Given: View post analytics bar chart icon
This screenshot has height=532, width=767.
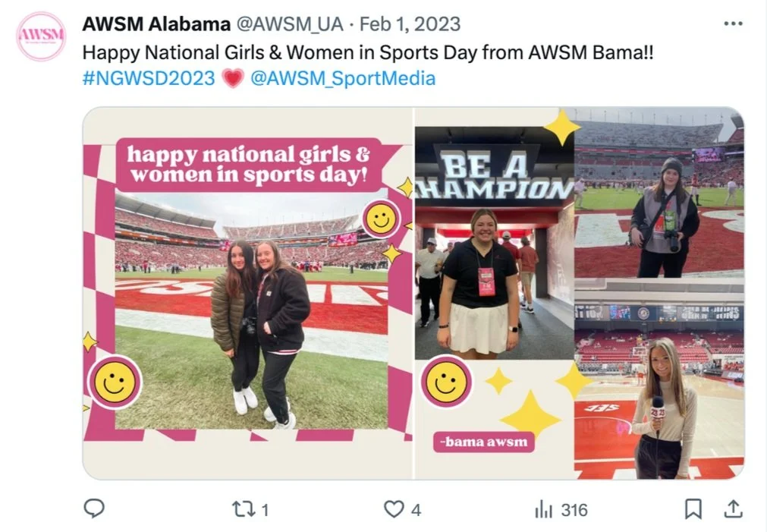Looking at the screenshot, I should coord(543,509).
